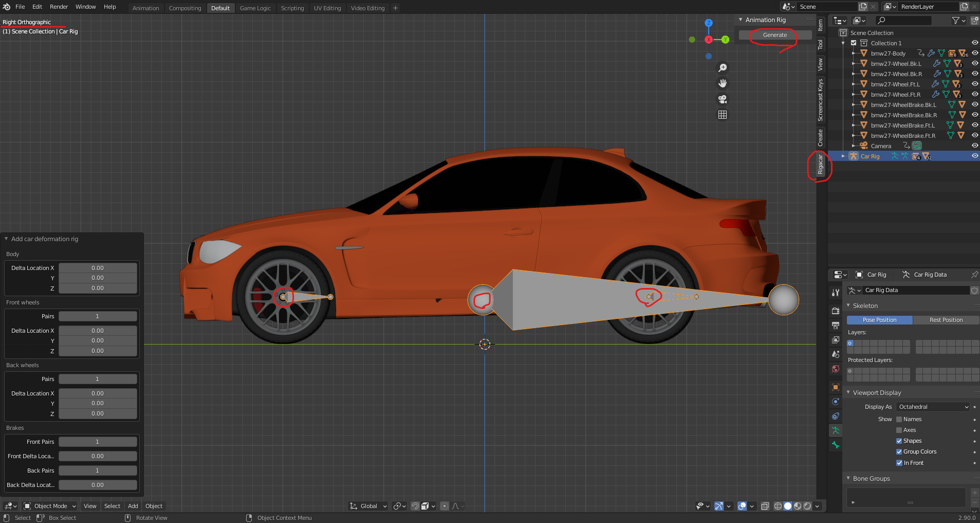Image resolution: width=980 pixels, height=523 pixels.
Task: Enable the Names show checkbox
Action: pyautogui.click(x=899, y=420)
